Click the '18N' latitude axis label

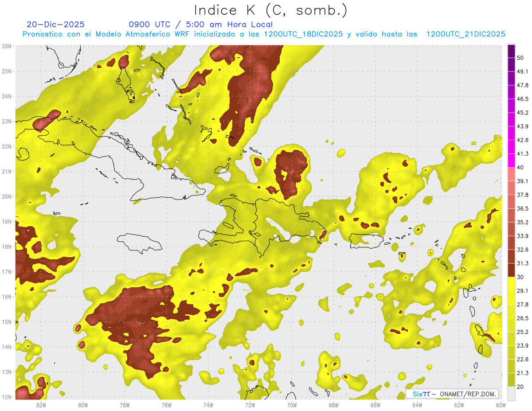[x=7, y=247]
